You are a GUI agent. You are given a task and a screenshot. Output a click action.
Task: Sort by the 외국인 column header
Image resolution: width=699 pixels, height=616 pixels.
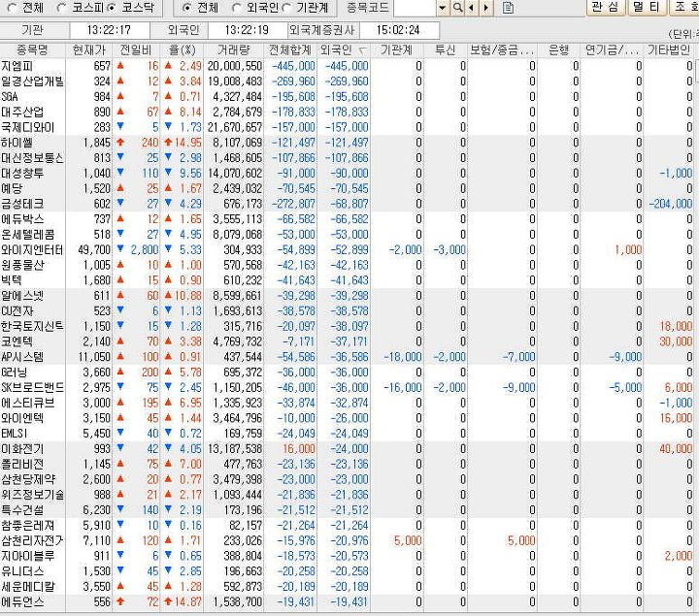[344, 50]
